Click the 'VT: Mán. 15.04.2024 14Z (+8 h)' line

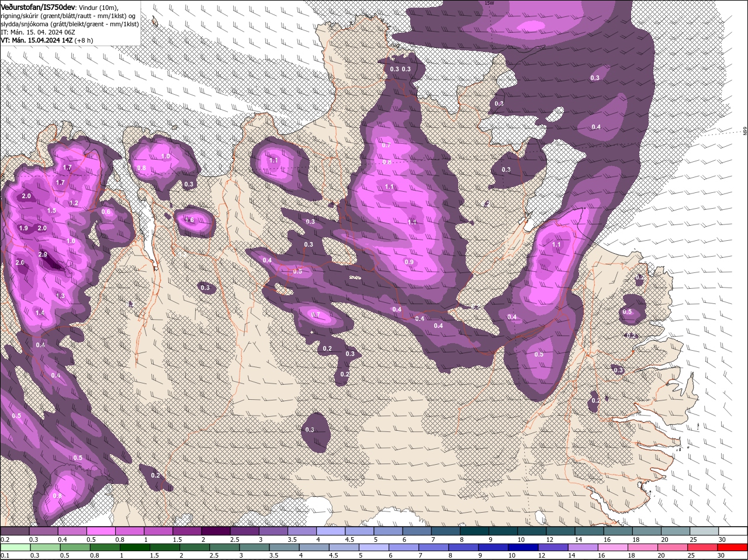47,40
